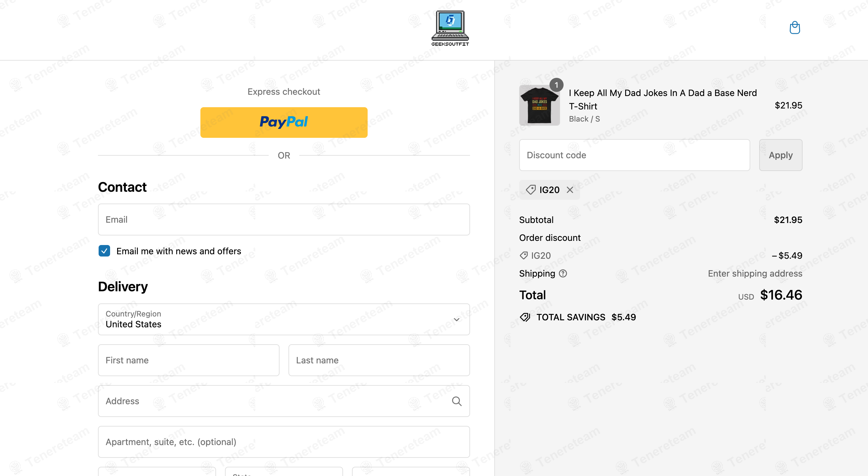This screenshot has height=476, width=868.
Task: Focus the Email input field
Action: (284, 219)
